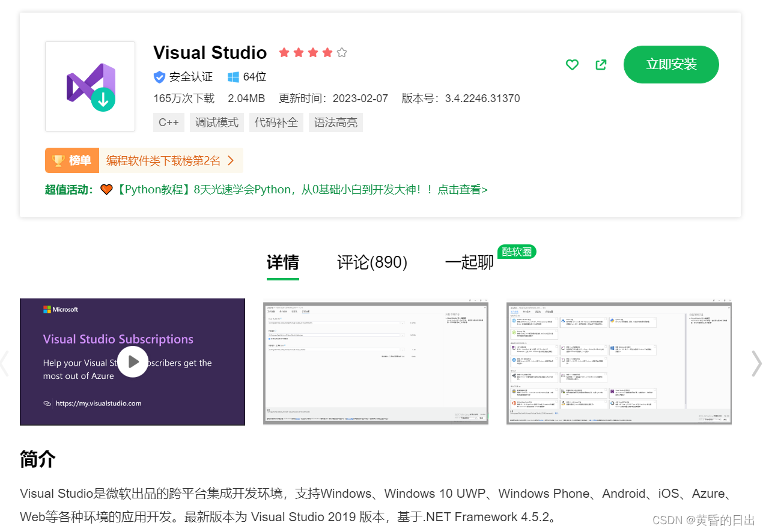Click the orange heart promo icon
This screenshot has width=763, height=532.
pyautogui.click(x=106, y=190)
